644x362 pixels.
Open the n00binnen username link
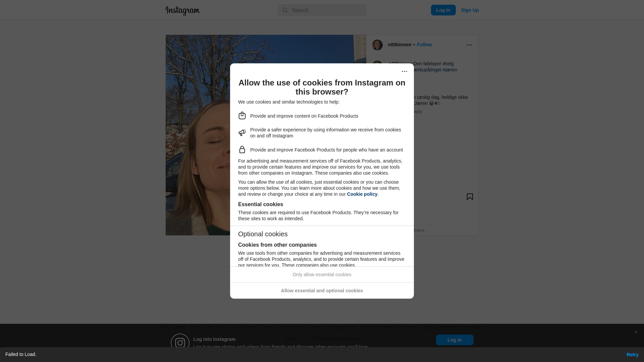click(x=399, y=45)
